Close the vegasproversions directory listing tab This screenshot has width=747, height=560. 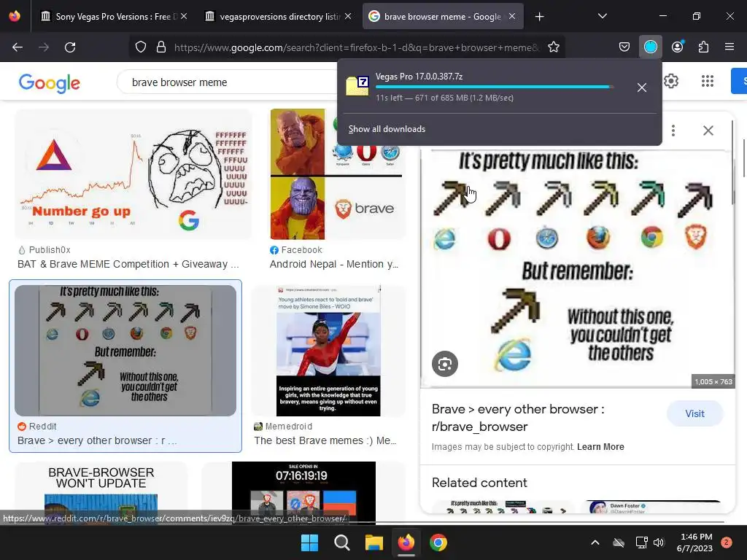[x=348, y=16]
